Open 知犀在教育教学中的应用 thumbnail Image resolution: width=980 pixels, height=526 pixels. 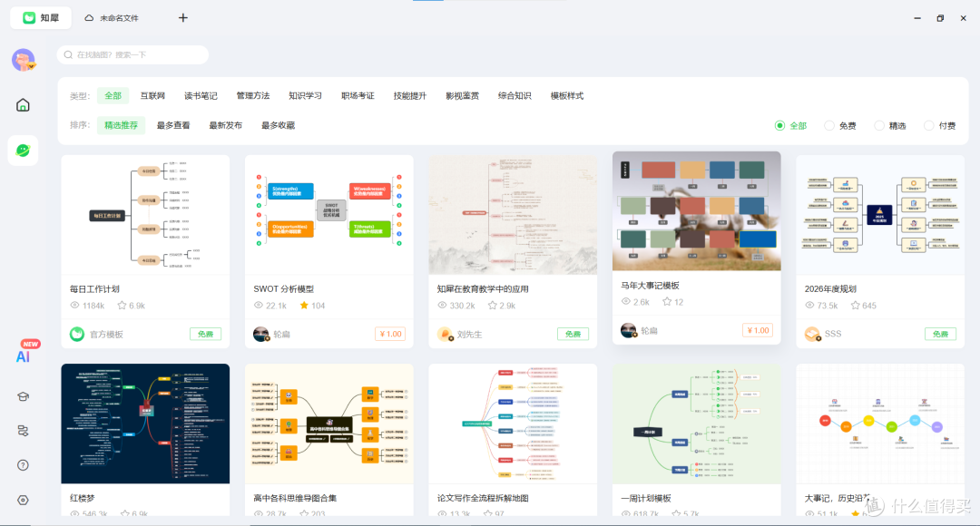point(513,215)
